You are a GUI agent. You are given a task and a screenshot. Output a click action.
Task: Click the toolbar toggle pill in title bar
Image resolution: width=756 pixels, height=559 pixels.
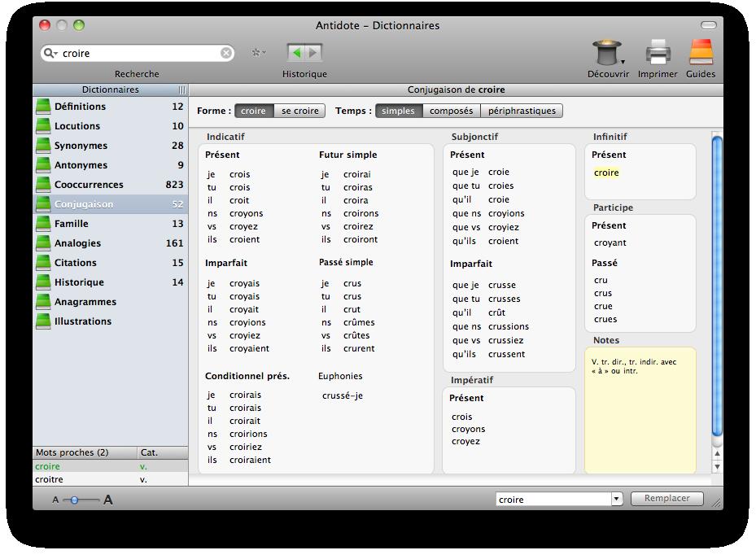point(709,25)
